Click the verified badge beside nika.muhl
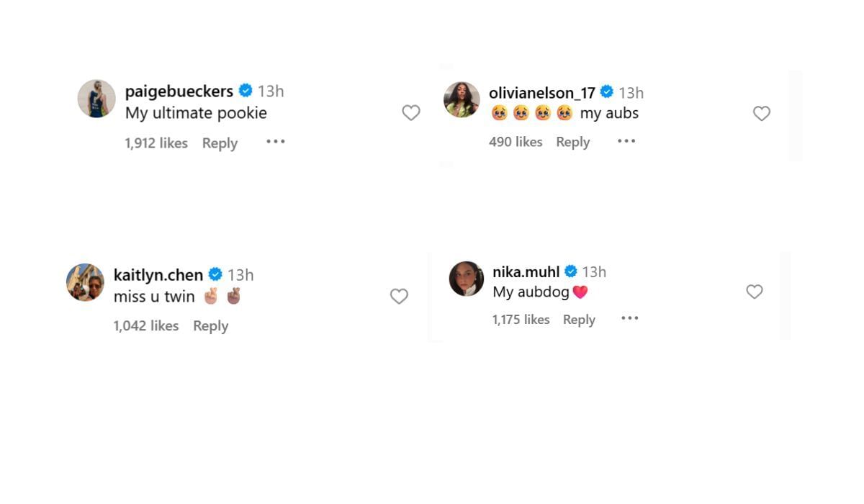 [571, 271]
